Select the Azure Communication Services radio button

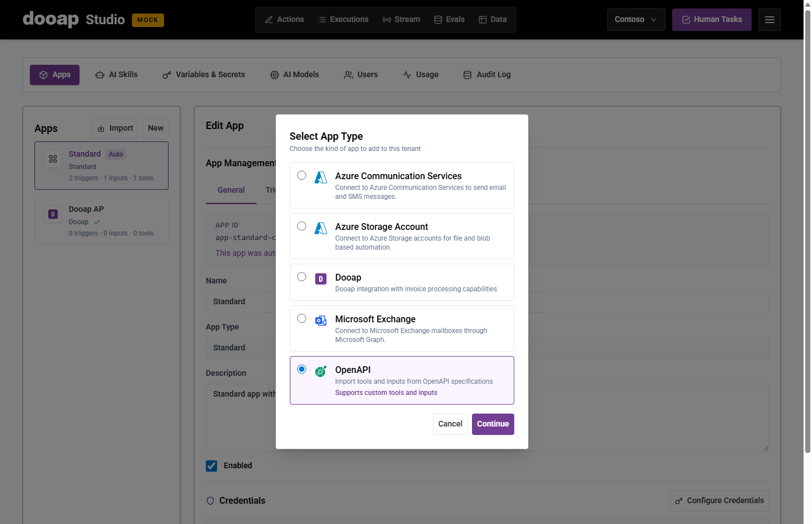pos(302,175)
